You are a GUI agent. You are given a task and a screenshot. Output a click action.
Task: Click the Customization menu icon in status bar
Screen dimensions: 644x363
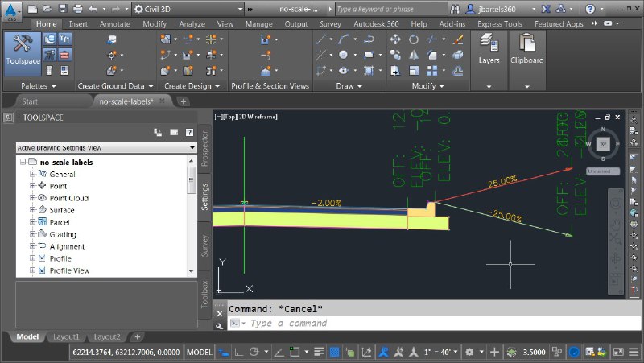(634, 352)
